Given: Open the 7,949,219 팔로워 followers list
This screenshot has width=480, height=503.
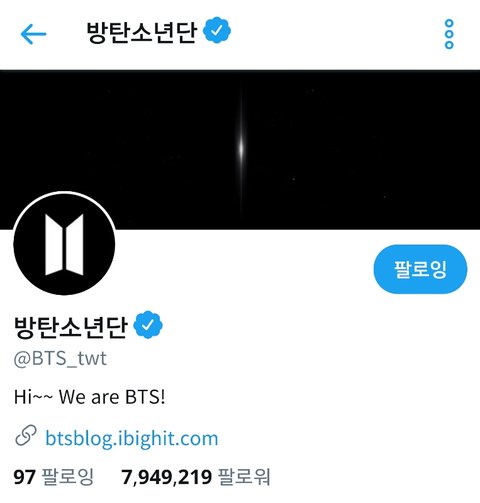Looking at the screenshot, I should 195,477.
